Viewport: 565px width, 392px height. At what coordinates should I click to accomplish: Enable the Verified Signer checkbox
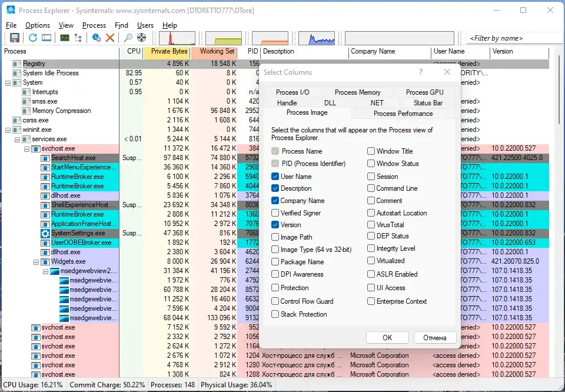[x=275, y=213]
